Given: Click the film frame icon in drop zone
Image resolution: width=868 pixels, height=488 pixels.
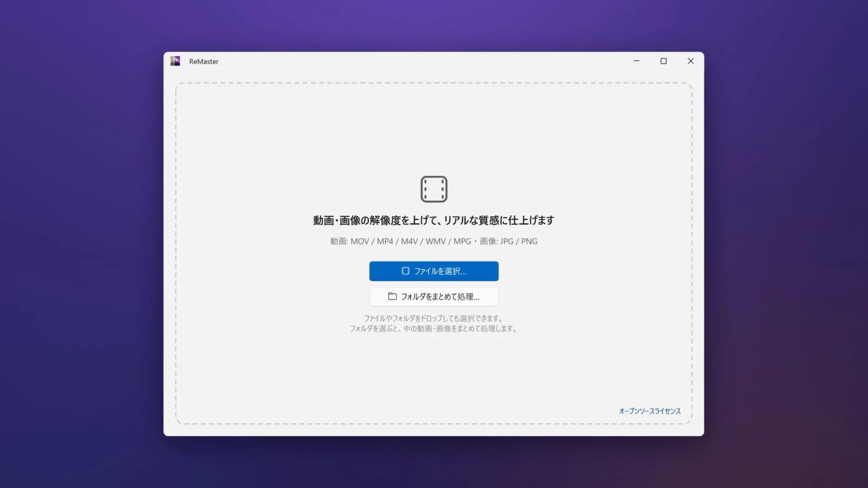Looking at the screenshot, I should coord(434,189).
